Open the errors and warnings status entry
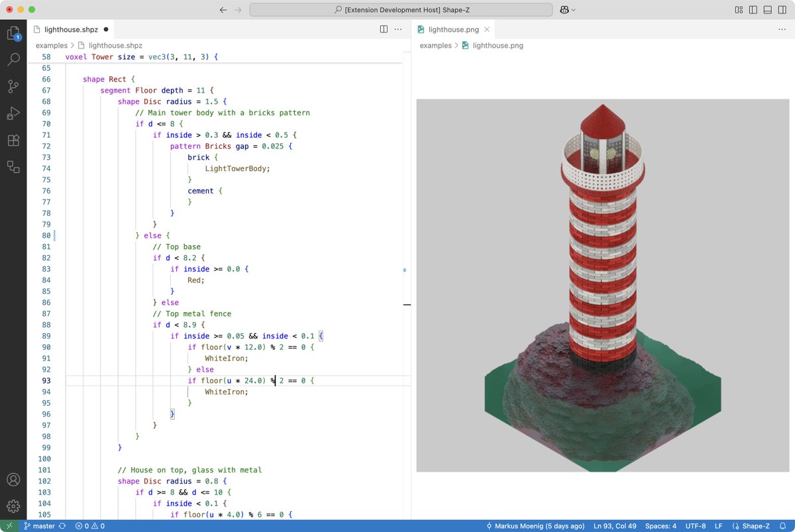The width and height of the screenshot is (795, 532). (90, 526)
